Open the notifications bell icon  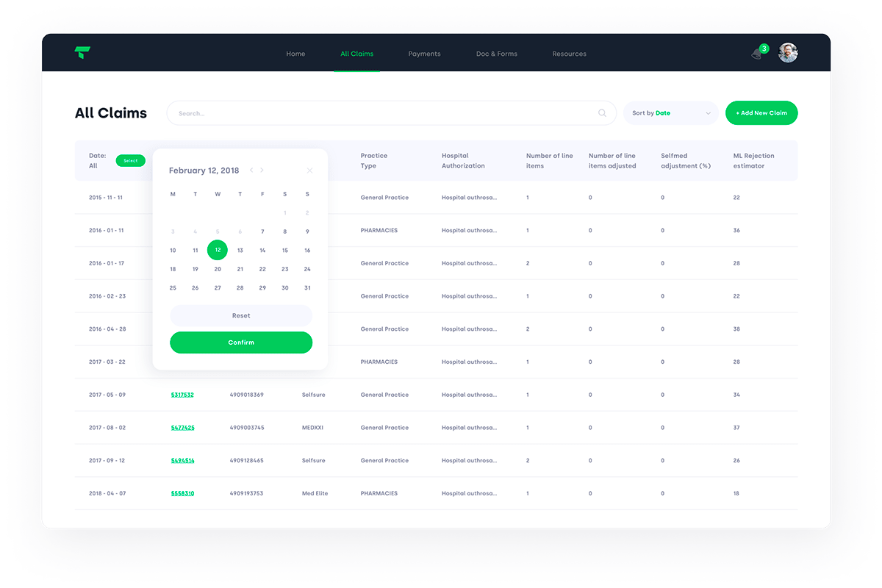coord(758,54)
